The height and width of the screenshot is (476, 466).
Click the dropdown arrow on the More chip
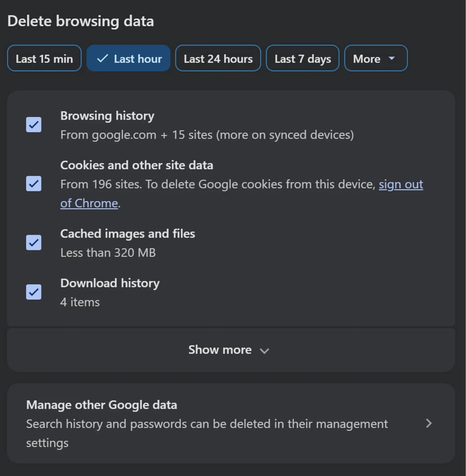click(391, 58)
